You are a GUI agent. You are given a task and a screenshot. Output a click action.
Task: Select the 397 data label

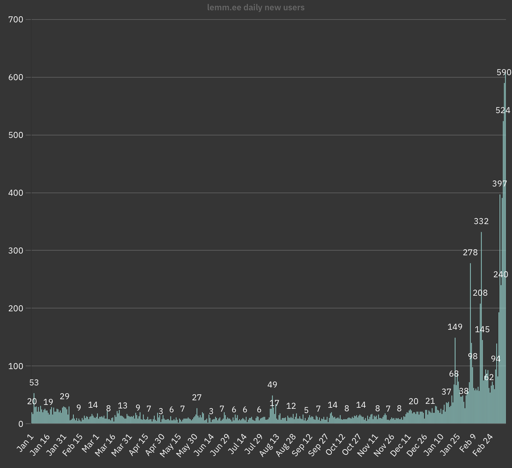coord(499,184)
